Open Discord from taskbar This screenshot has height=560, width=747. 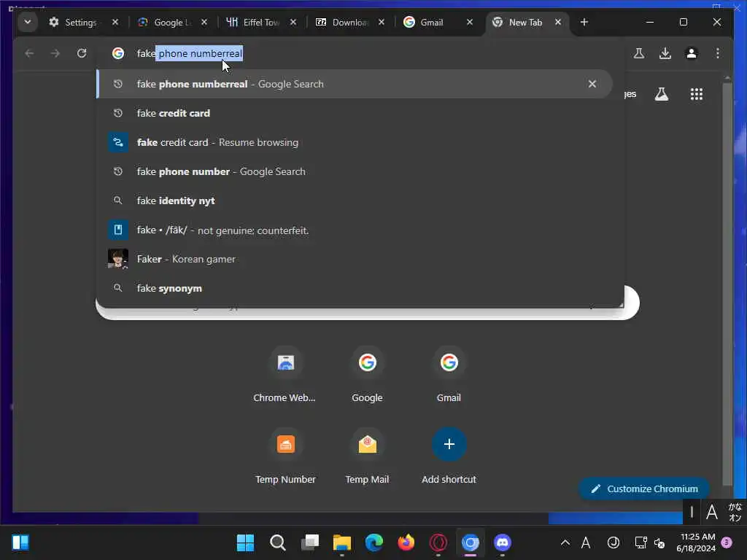503,542
